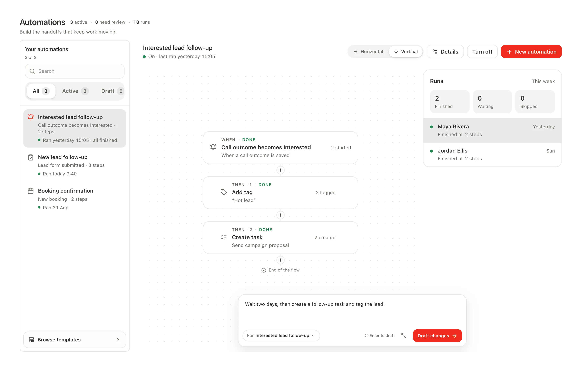Add a step after the WHEN trigger
The image size is (588, 368).
coord(280,170)
